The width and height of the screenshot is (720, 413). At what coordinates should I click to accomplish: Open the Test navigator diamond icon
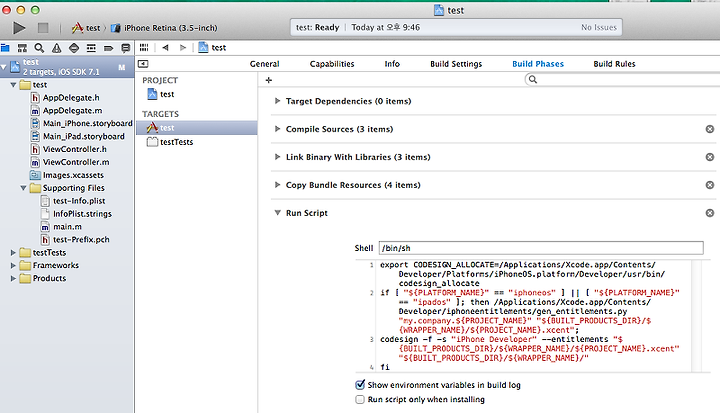[x=73, y=48]
